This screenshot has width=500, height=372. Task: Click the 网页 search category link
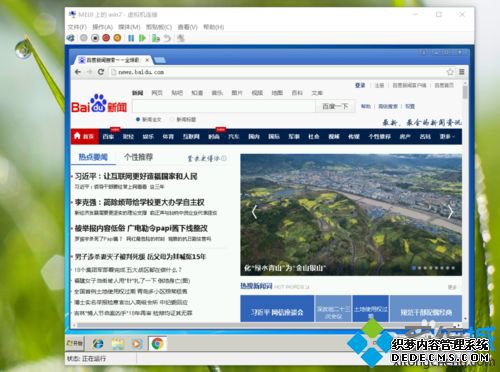(x=157, y=93)
